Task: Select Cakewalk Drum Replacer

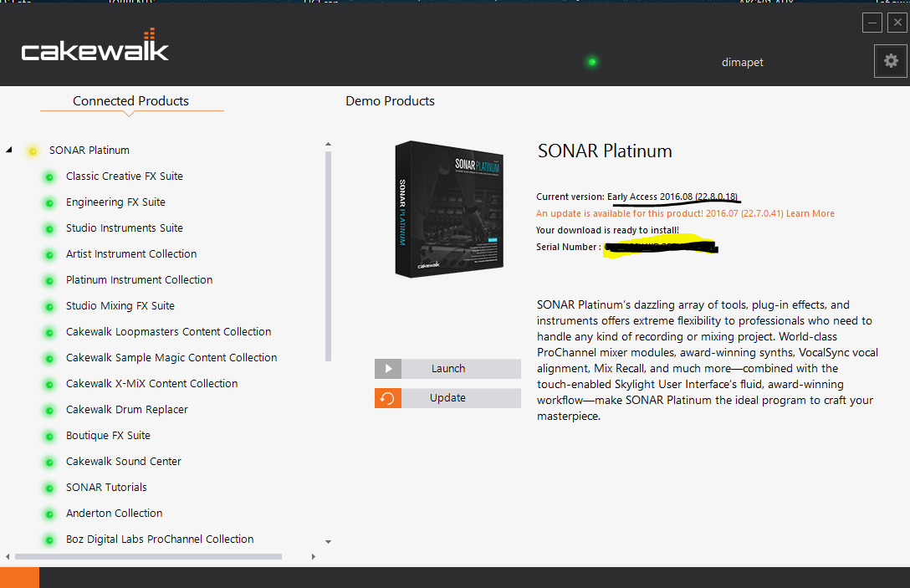Action: [126, 409]
